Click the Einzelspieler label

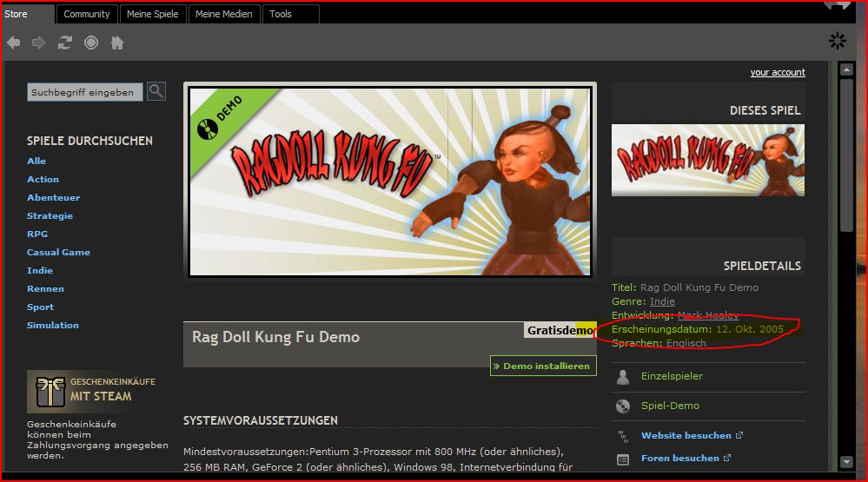(x=672, y=376)
